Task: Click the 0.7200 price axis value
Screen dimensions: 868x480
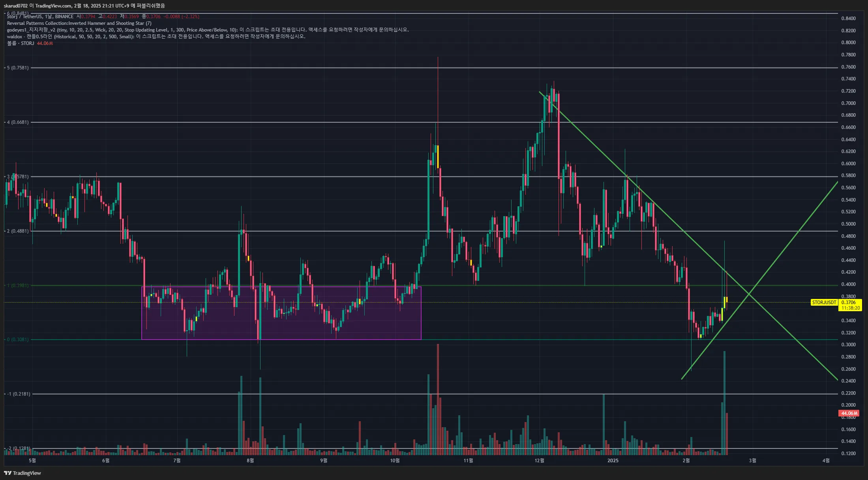Action: pyautogui.click(x=848, y=91)
